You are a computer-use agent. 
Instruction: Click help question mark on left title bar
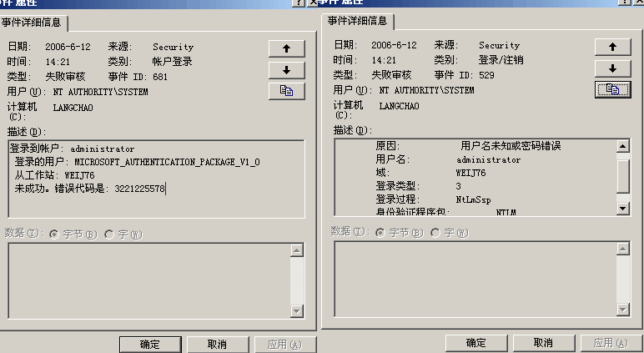coord(298,3)
